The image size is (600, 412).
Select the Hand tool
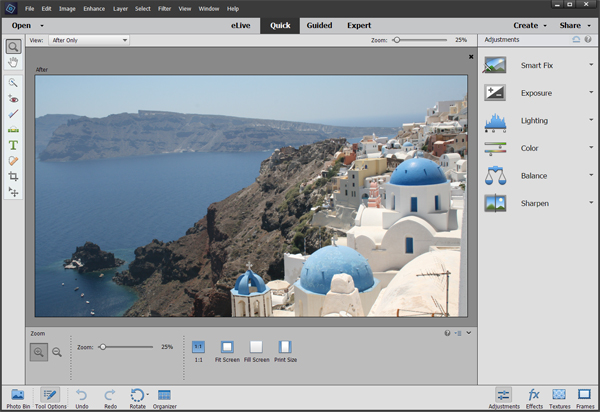(x=13, y=62)
